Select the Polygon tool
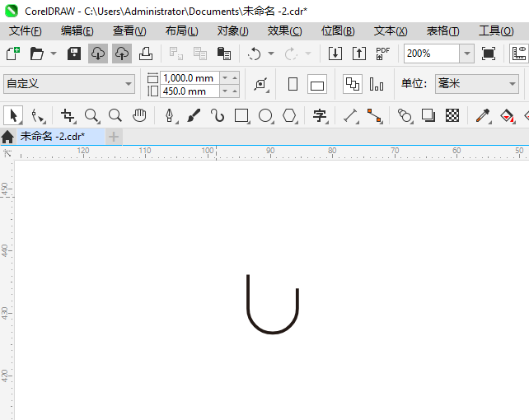Image resolution: width=529 pixels, height=420 pixels. [289, 115]
